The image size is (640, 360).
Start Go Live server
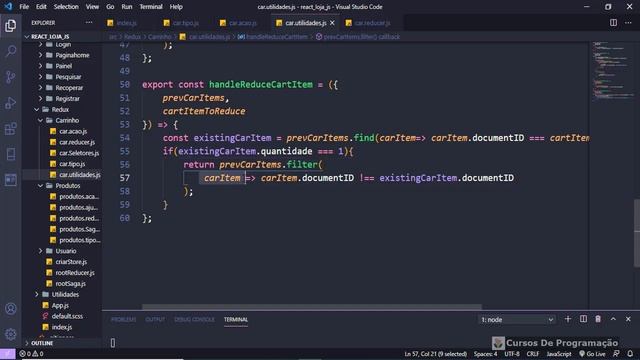point(592,353)
